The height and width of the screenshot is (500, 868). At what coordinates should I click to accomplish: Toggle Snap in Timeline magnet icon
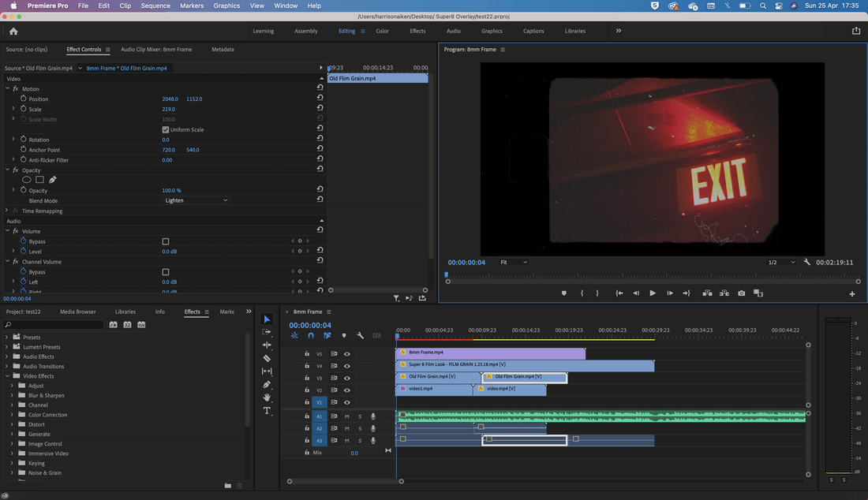311,336
